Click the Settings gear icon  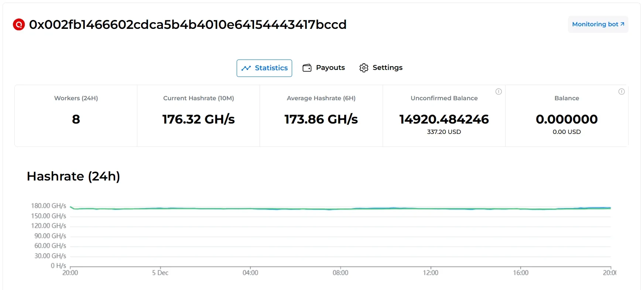[x=364, y=68]
